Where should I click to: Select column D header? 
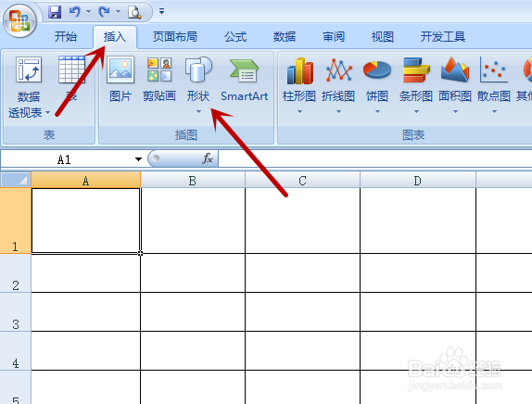pos(418,180)
